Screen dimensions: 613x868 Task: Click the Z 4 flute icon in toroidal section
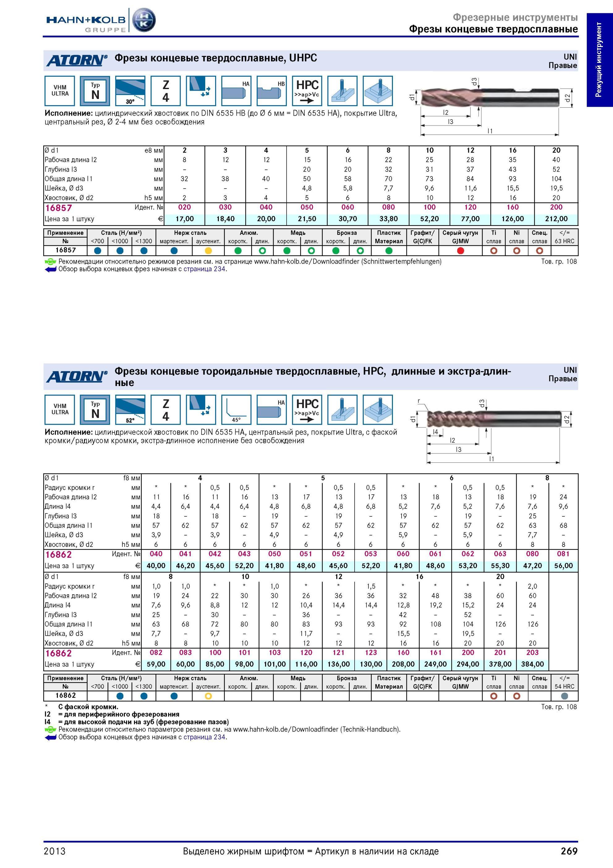click(x=165, y=410)
